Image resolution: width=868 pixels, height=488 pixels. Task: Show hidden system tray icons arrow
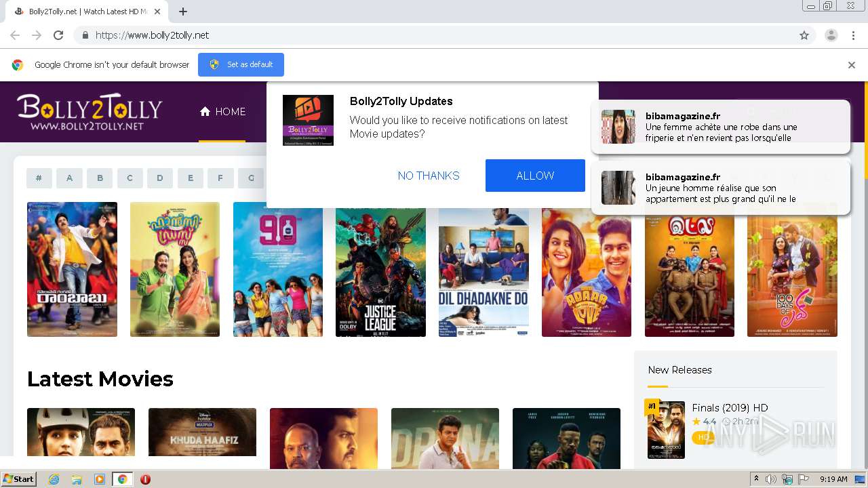point(756,479)
